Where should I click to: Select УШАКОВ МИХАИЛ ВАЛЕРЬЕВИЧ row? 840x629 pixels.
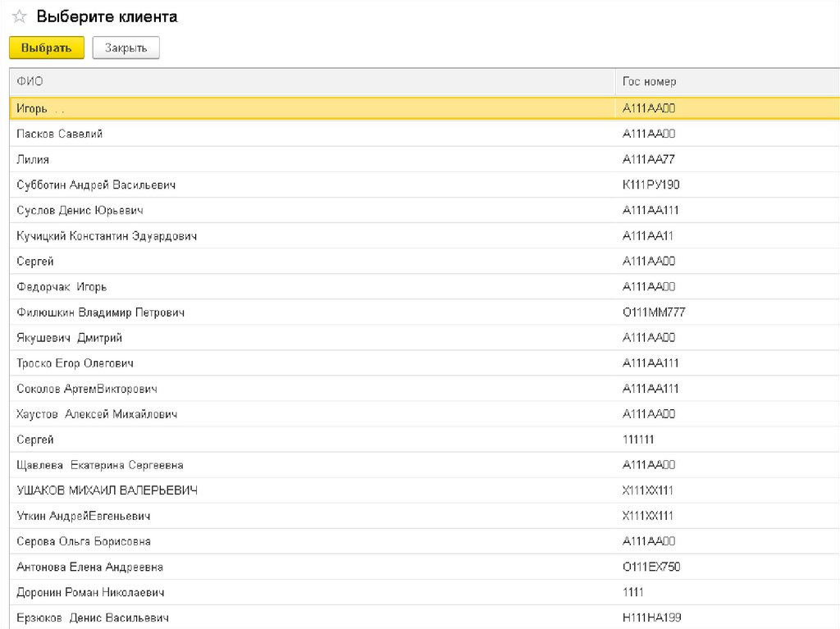tap(107, 490)
